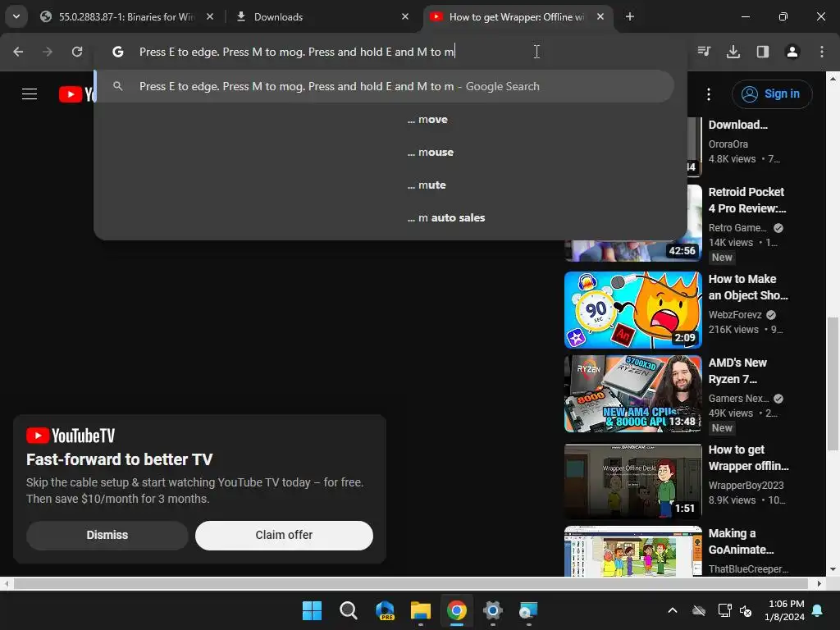Click the Retroid Pocket 42:56 thumbnail

633,223
